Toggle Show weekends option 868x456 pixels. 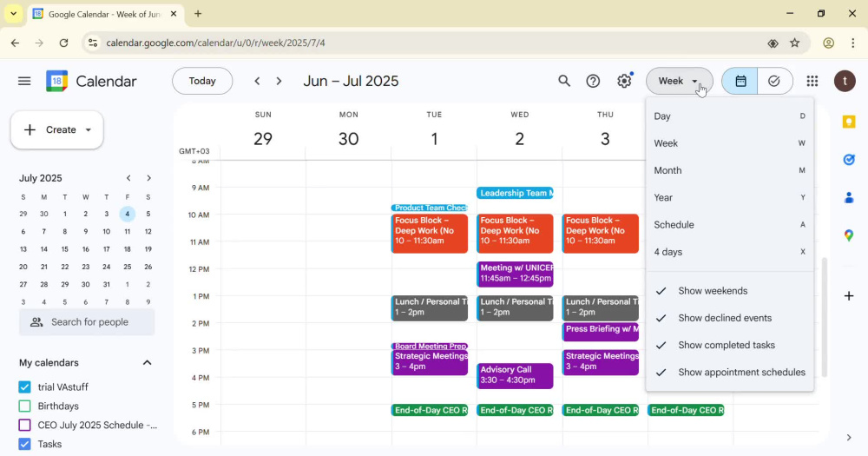tap(730, 291)
